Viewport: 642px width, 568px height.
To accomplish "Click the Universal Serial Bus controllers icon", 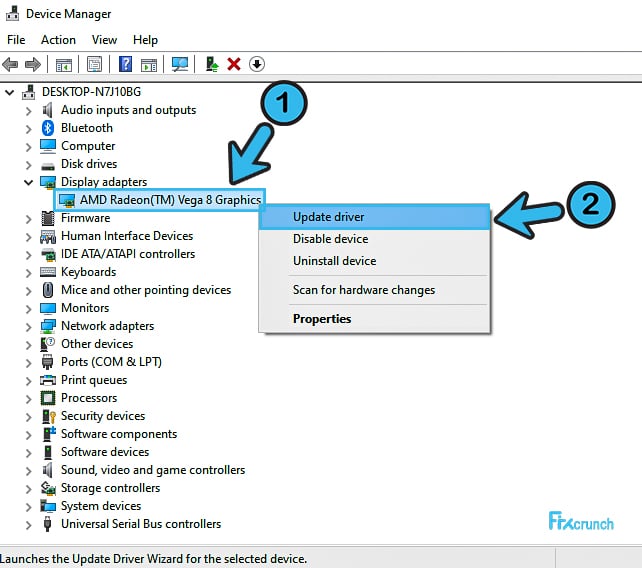I will coord(47,524).
